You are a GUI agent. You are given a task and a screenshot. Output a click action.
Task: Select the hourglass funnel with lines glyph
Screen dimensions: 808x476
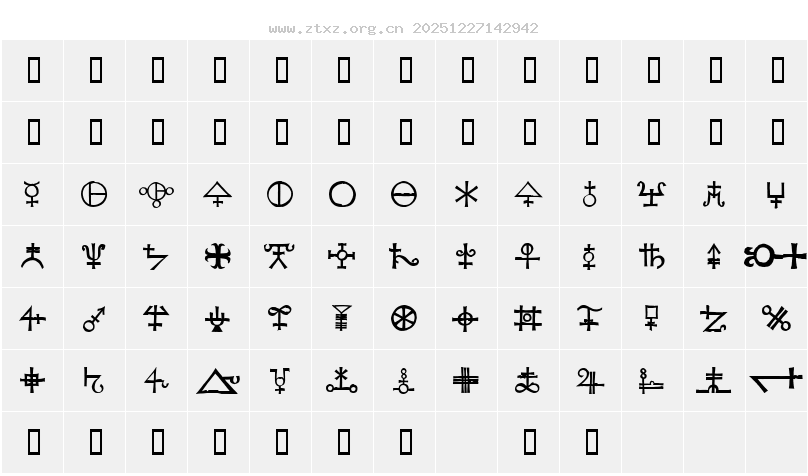click(342, 318)
